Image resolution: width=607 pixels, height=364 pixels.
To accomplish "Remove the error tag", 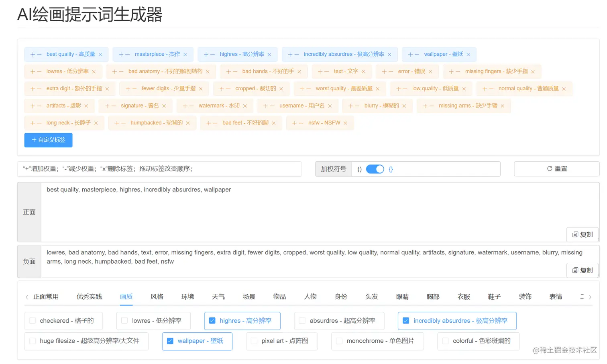I will pyautogui.click(x=430, y=72).
